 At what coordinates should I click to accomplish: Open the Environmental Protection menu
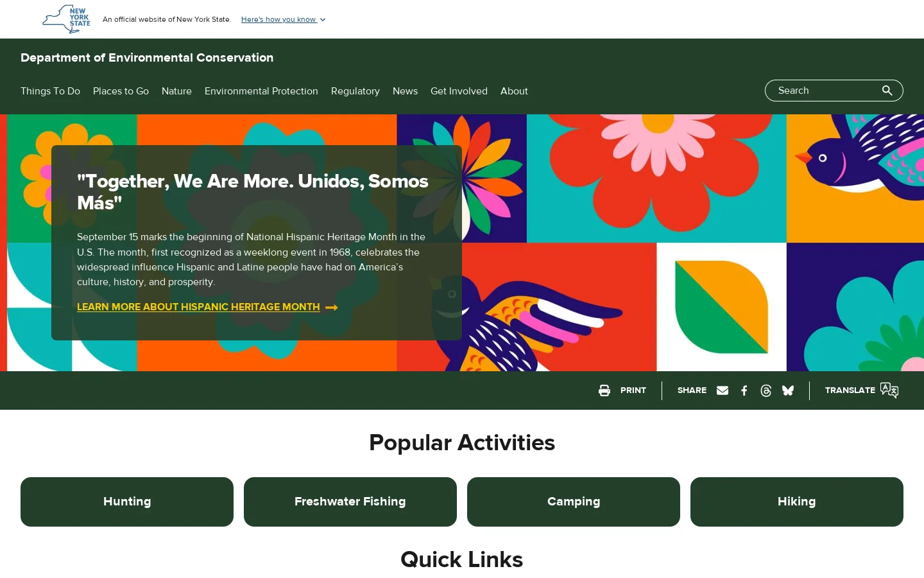(x=261, y=91)
